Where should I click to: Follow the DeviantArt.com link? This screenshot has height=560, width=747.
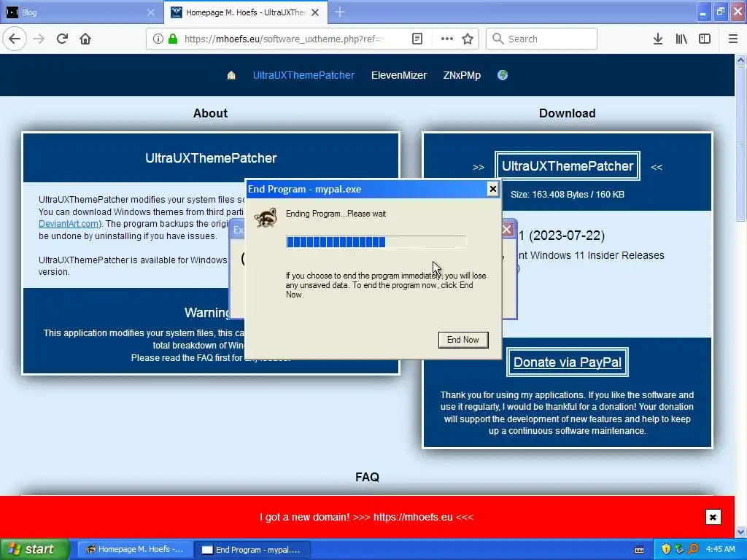point(69,224)
